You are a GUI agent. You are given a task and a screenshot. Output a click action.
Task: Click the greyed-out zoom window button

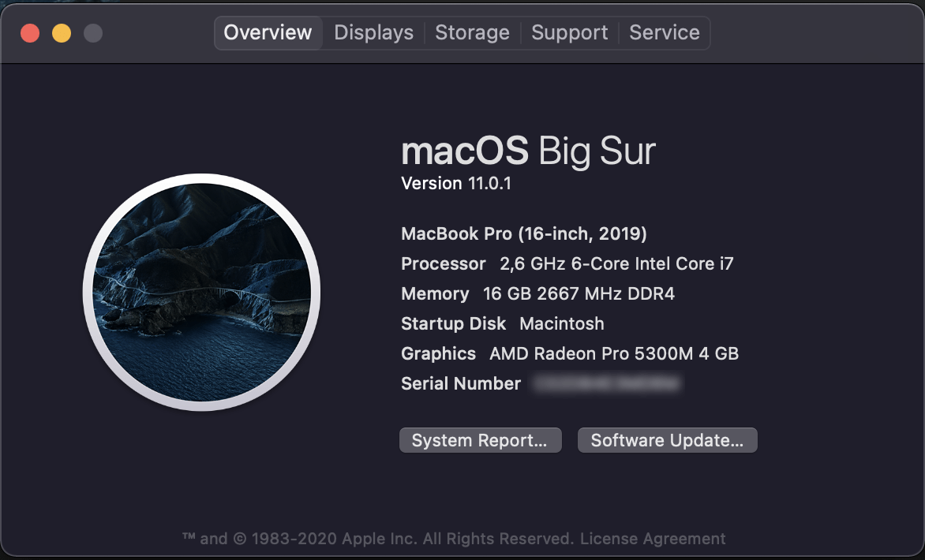click(93, 33)
